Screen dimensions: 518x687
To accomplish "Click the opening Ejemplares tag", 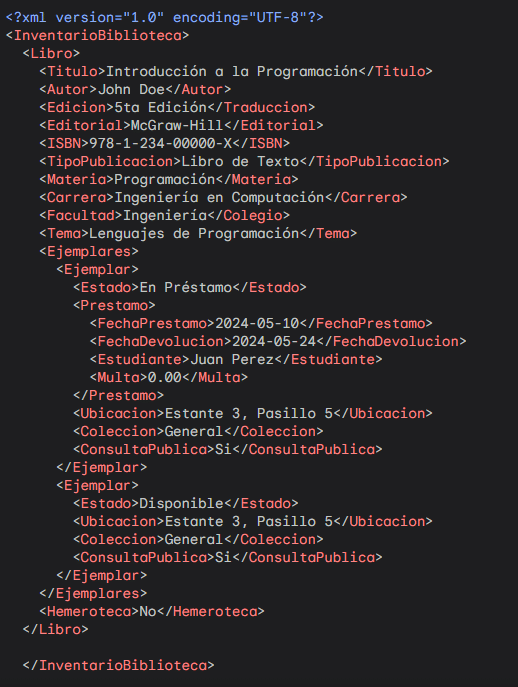I will (x=89, y=251).
